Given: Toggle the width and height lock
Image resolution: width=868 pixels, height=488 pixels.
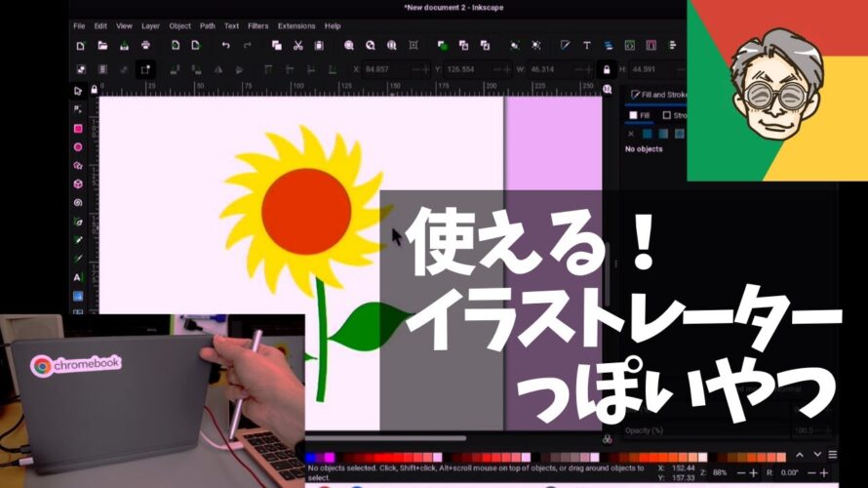Looking at the screenshot, I should click(607, 70).
